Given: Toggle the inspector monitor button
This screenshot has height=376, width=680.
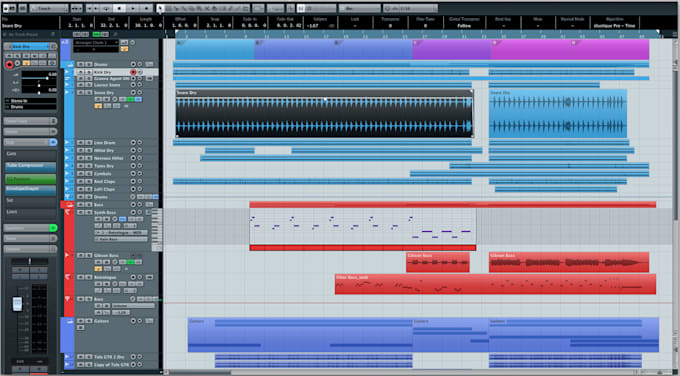Looking at the screenshot, I should pyautogui.click(x=17, y=63).
